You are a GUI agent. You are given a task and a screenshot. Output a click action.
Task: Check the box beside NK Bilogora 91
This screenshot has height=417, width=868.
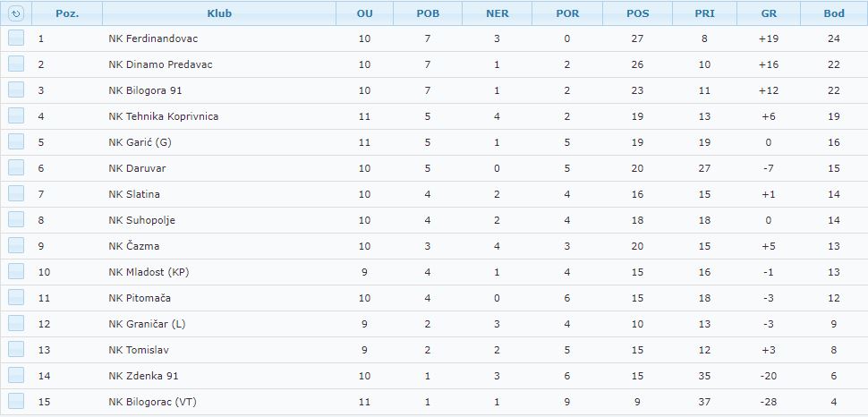(x=16, y=90)
